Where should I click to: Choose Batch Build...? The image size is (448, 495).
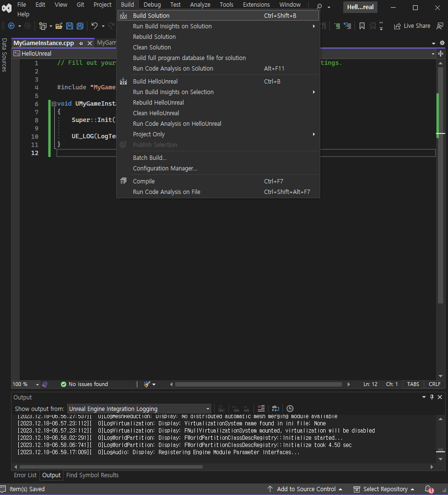[x=218, y=157]
